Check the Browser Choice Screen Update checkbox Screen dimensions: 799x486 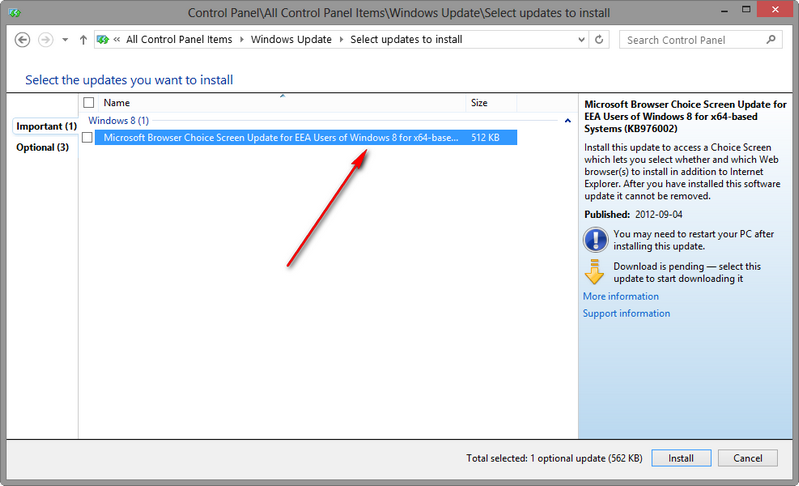tap(88, 138)
